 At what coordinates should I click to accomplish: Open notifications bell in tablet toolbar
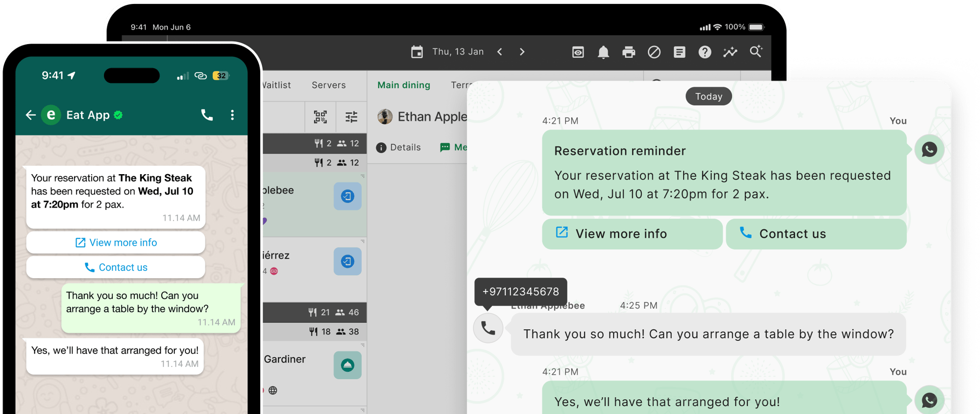pos(603,52)
